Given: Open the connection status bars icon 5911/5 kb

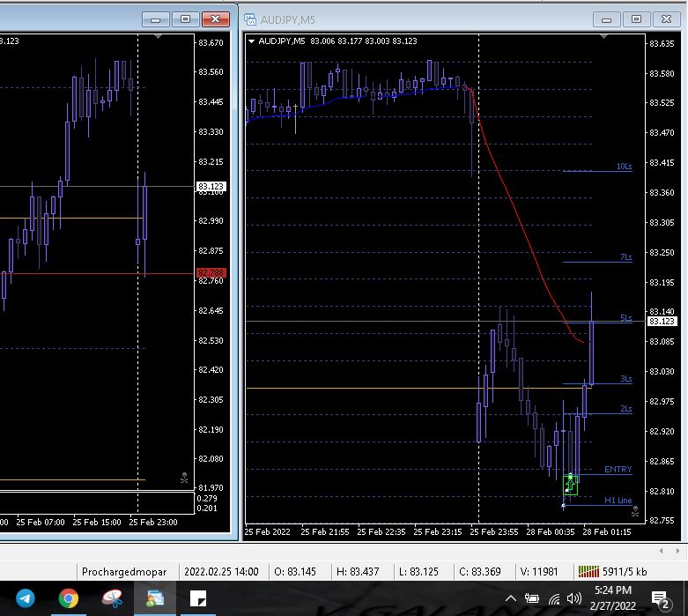Looking at the screenshot, I should (612, 571).
